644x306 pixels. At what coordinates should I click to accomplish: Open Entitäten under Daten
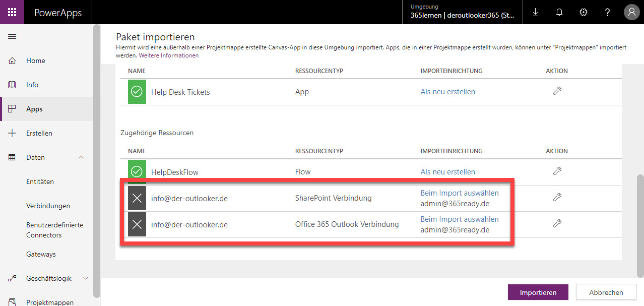40,181
